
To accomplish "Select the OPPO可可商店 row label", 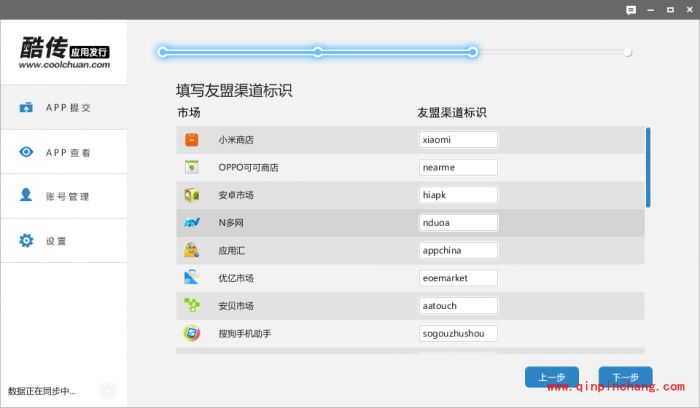I will [x=248, y=167].
